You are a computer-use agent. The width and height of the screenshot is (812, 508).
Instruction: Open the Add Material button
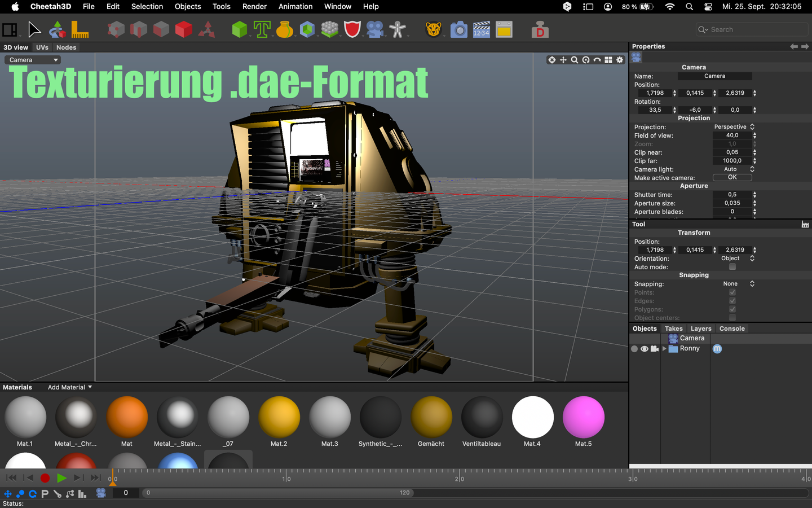point(69,387)
